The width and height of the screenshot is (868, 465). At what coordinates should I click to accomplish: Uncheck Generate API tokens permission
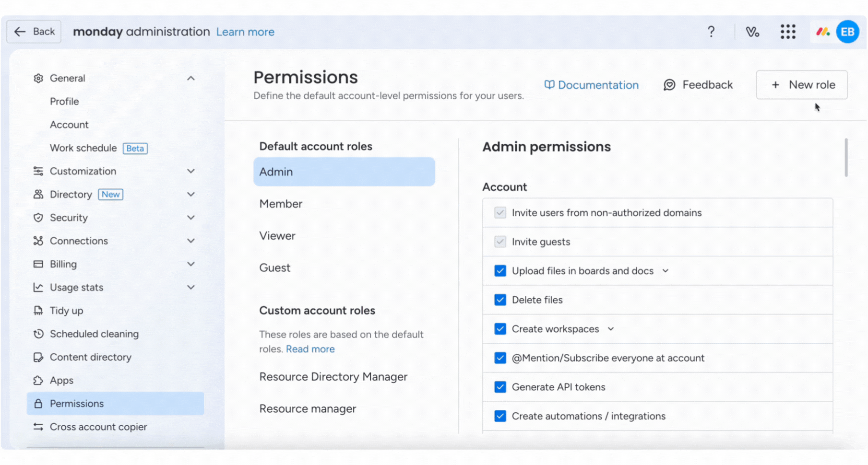500,387
